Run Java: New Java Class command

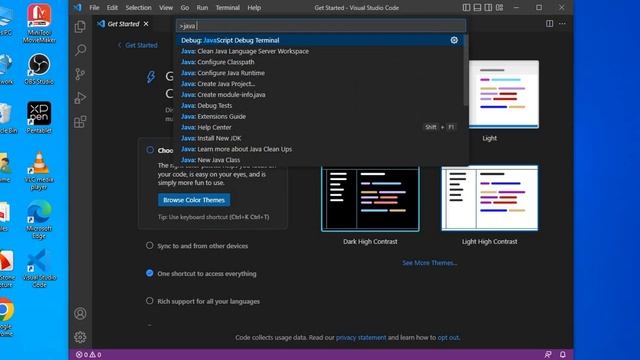point(320,160)
